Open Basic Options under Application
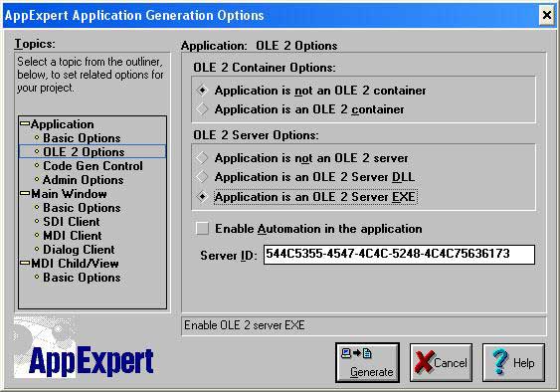Screen dimensions: 560x392 click(x=82, y=138)
